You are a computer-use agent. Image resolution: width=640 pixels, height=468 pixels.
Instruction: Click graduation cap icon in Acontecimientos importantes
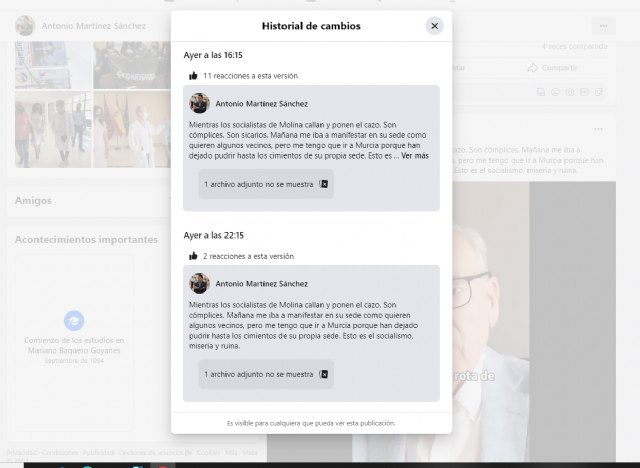tap(74, 320)
